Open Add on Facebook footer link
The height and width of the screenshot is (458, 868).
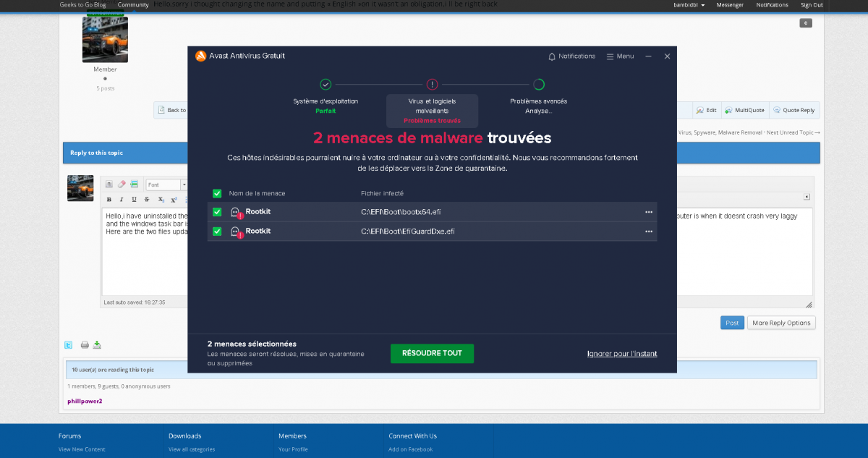coord(410,449)
